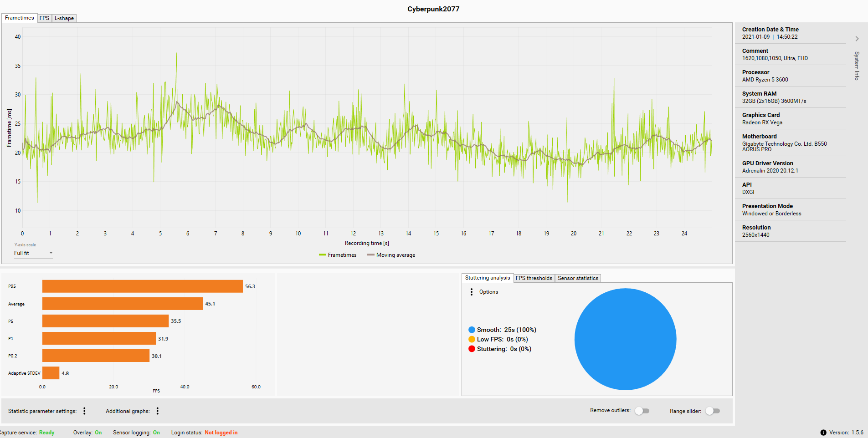Open the FPS thresholds tab
This screenshot has height=438, width=868.
[x=534, y=278]
